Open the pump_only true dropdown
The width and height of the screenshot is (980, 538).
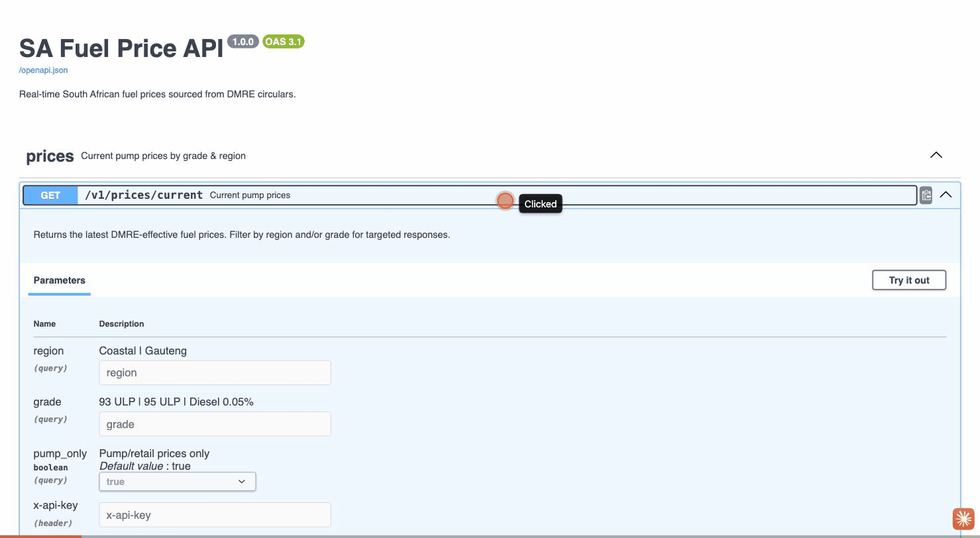pos(178,482)
